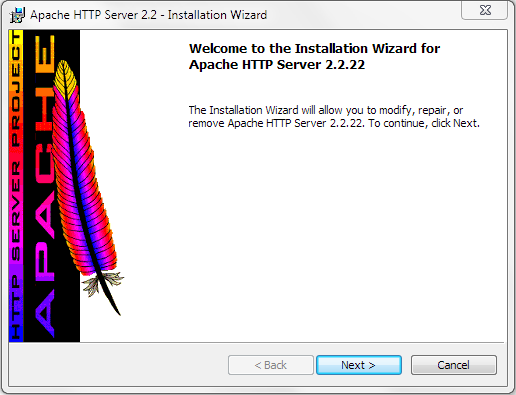Viewport: 516px width, 395px height.
Task: Click the installer icon in title bar
Action: (17, 15)
